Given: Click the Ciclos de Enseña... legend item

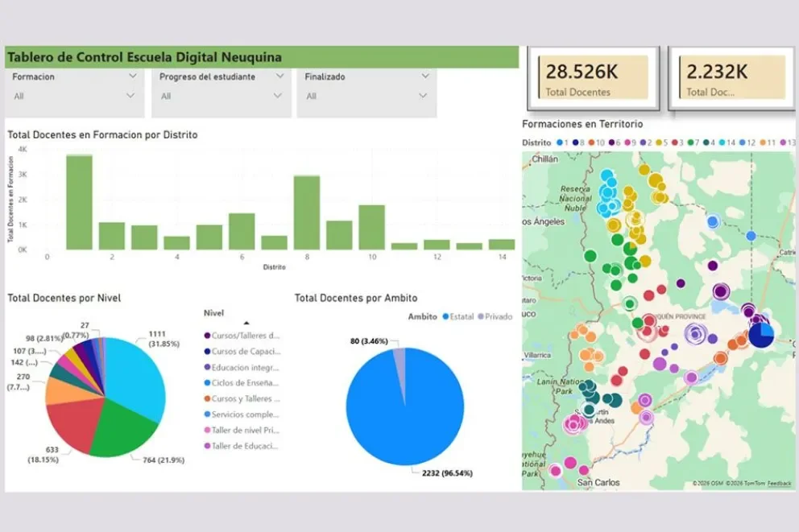Looking at the screenshot, I should pos(242,383).
